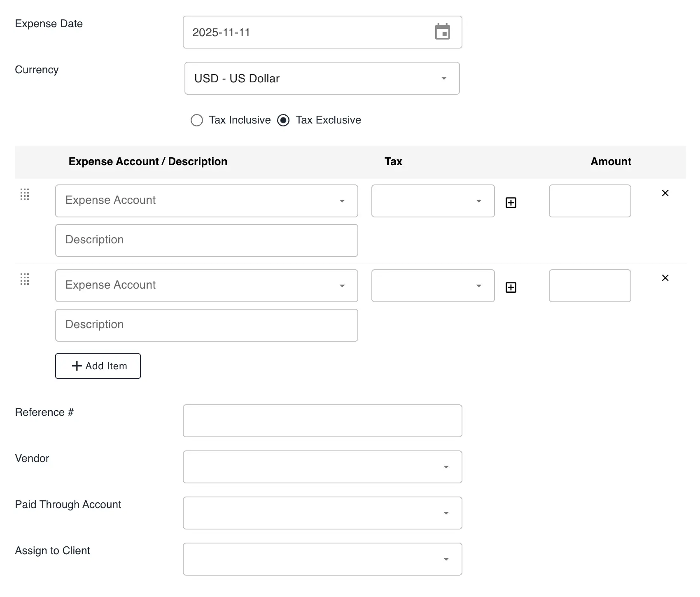Remove the second expense line item
The image size is (700, 597).
pyautogui.click(x=665, y=278)
